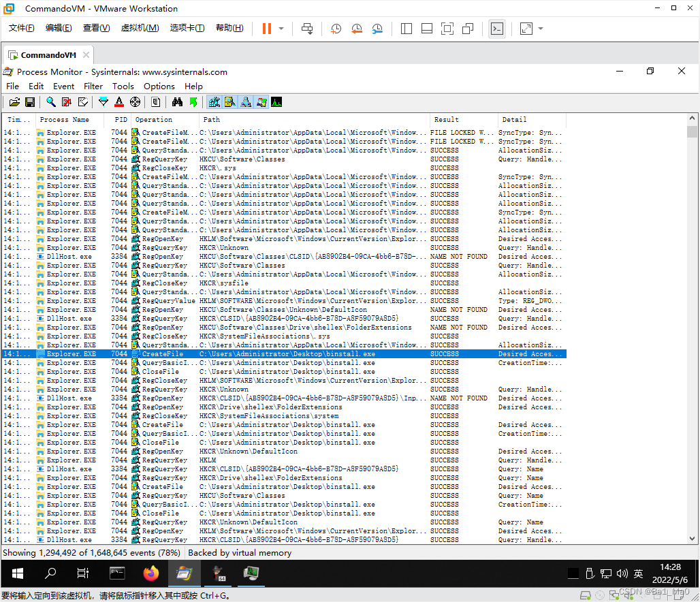The image size is (700, 602).
Task: Toggle Show File System Activity
Action: coord(230,102)
